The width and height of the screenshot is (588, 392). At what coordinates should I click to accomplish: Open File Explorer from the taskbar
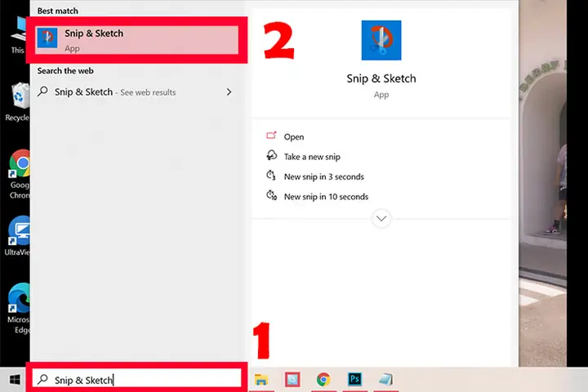[x=261, y=380]
